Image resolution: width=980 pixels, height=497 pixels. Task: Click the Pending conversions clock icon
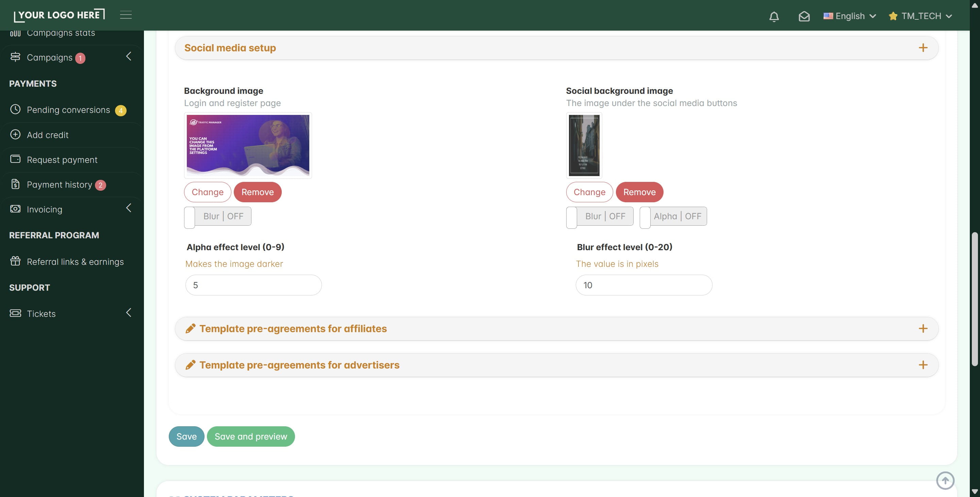15,109
